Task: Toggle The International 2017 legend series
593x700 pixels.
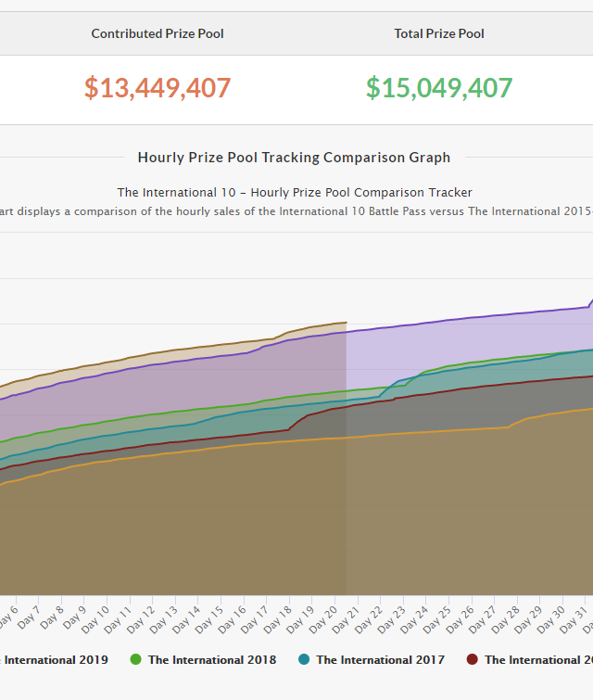Action: [380, 660]
